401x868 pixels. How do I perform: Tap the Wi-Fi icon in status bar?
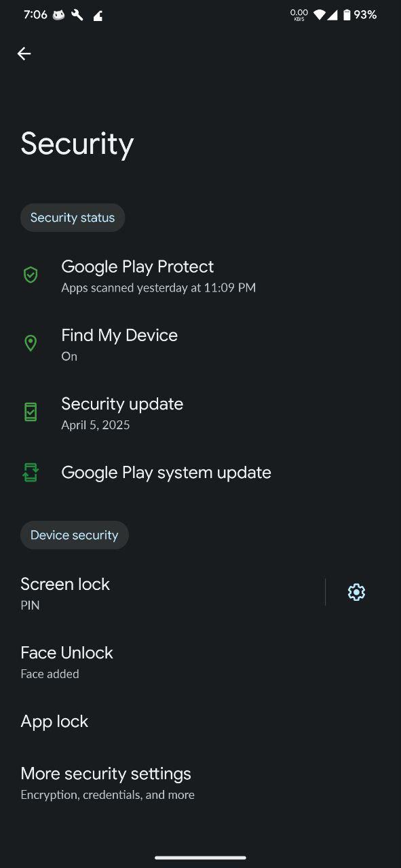[319, 14]
